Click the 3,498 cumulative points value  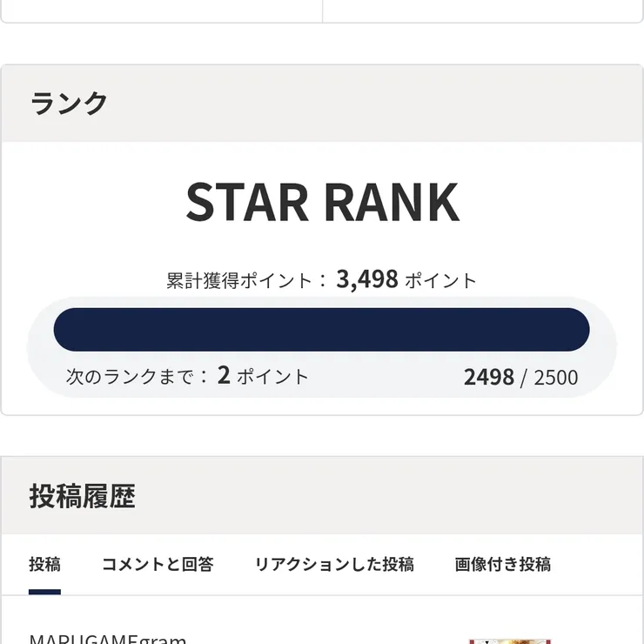(x=367, y=279)
